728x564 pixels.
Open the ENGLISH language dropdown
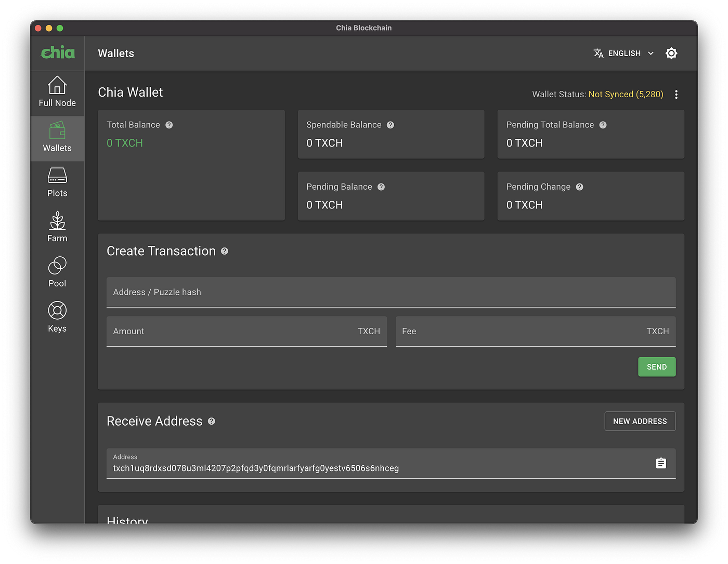(624, 53)
